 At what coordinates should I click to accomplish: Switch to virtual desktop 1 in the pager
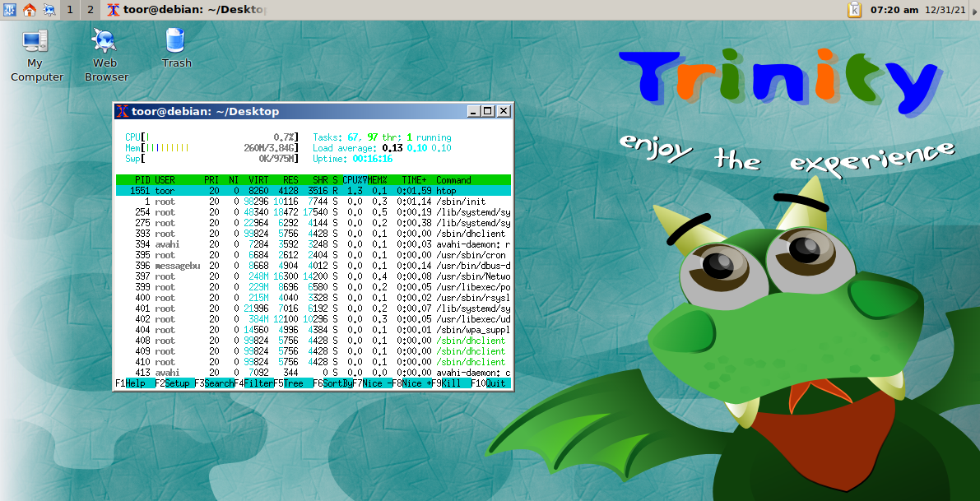click(x=70, y=9)
